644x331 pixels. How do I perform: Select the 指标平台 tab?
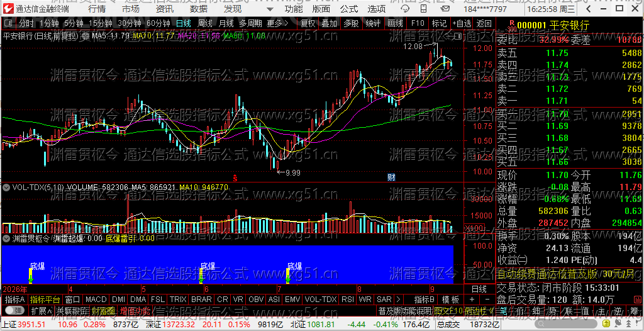tap(45, 299)
